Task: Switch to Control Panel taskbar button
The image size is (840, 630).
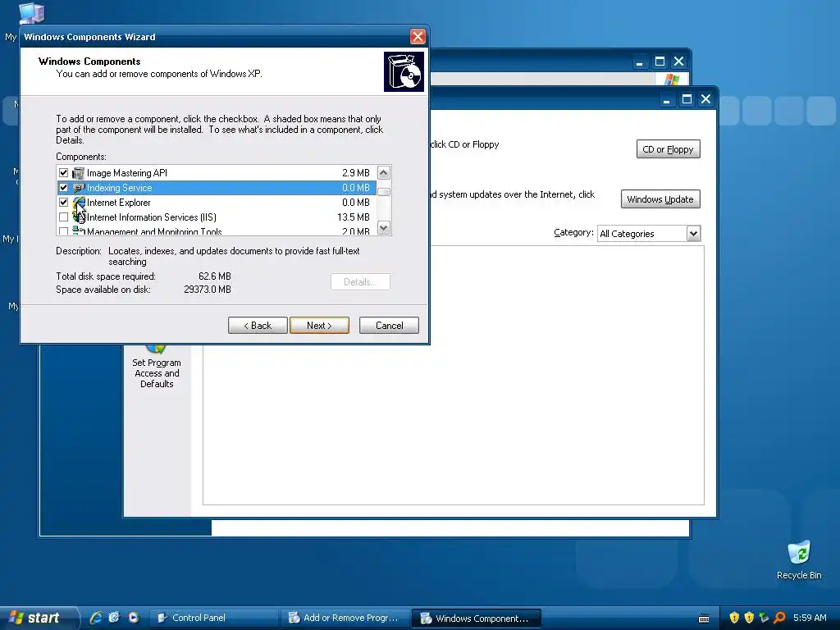Action: pyautogui.click(x=214, y=618)
